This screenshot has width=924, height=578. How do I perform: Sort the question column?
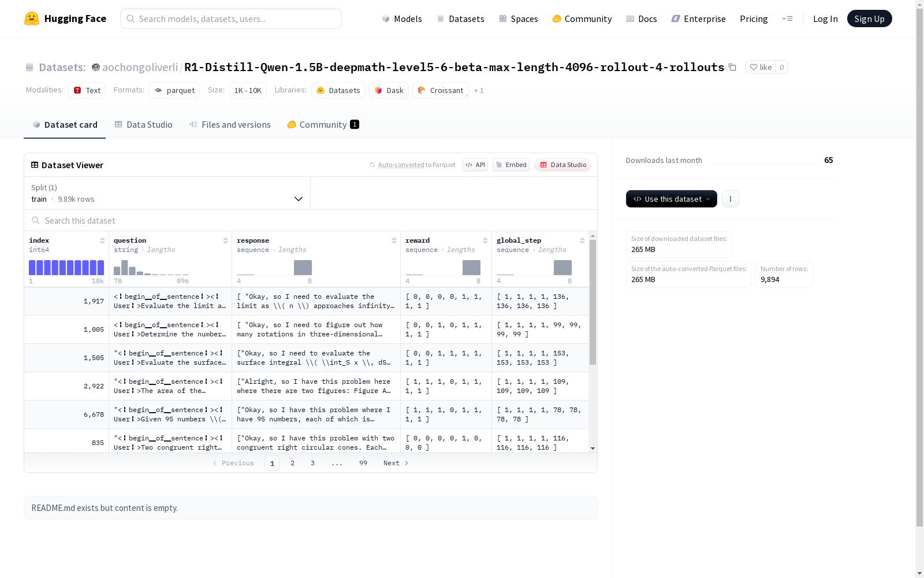click(225, 240)
